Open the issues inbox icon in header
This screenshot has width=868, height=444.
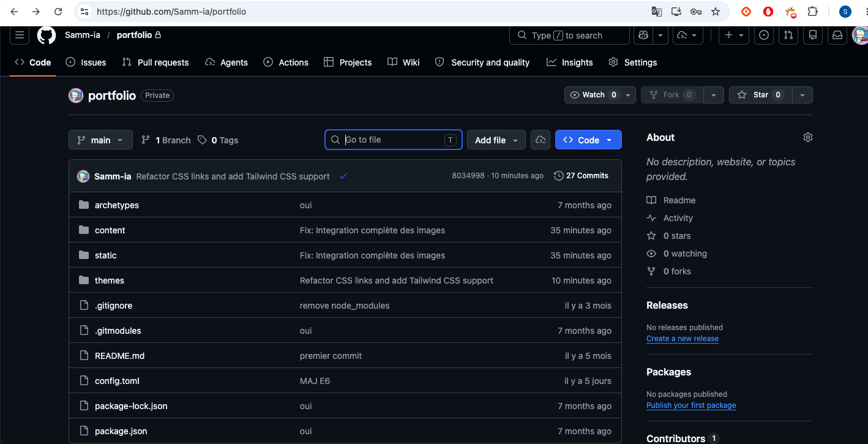pos(764,36)
